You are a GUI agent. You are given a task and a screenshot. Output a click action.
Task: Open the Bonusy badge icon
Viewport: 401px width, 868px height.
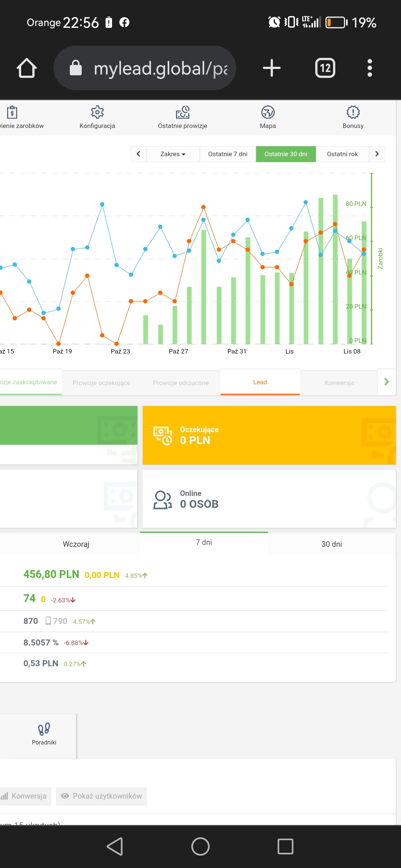pyautogui.click(x=353, y=112)
